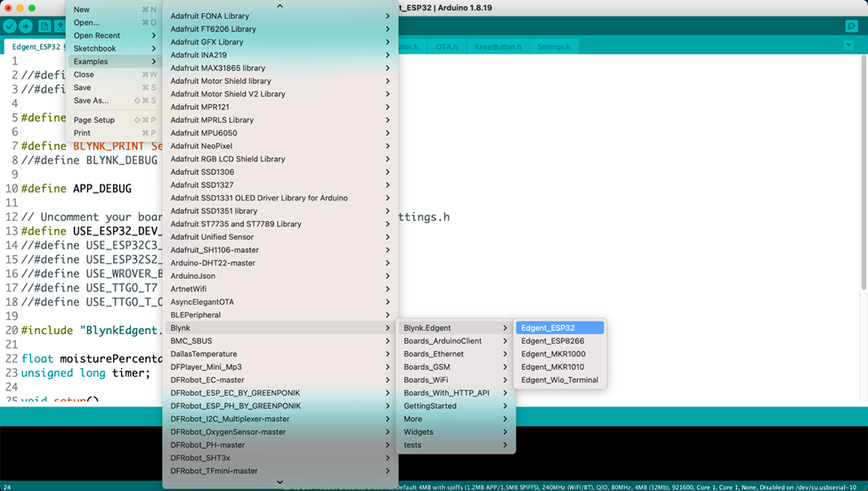Image resolution: width=868 pixels, height=491 pixels.
Task: Open the Edgent_ESP32 example
Action: click(560, 328)
